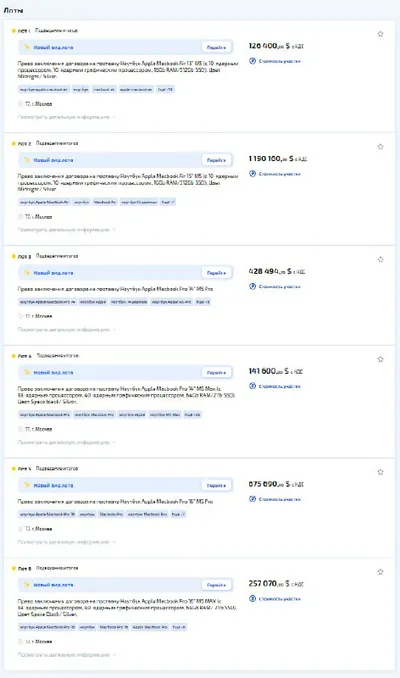The width and height of the screenshot is (400, 678).
Task: Open 'Стоимость участия' link for lot 5
Action: pos(279,499)
